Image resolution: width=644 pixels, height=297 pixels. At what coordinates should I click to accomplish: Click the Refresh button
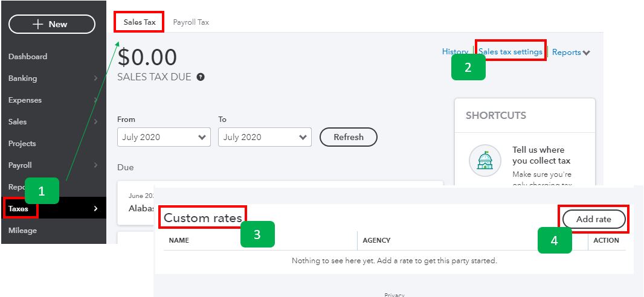[349, 137]
